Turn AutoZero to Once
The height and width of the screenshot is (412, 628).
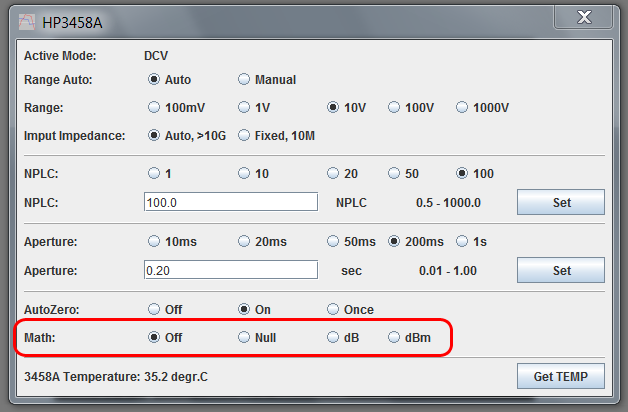[334, 309]
